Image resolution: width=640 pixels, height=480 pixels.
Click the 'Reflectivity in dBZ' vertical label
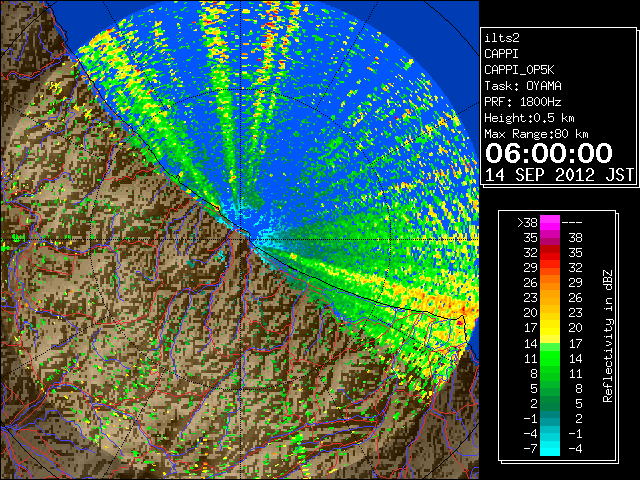(607, 336)
